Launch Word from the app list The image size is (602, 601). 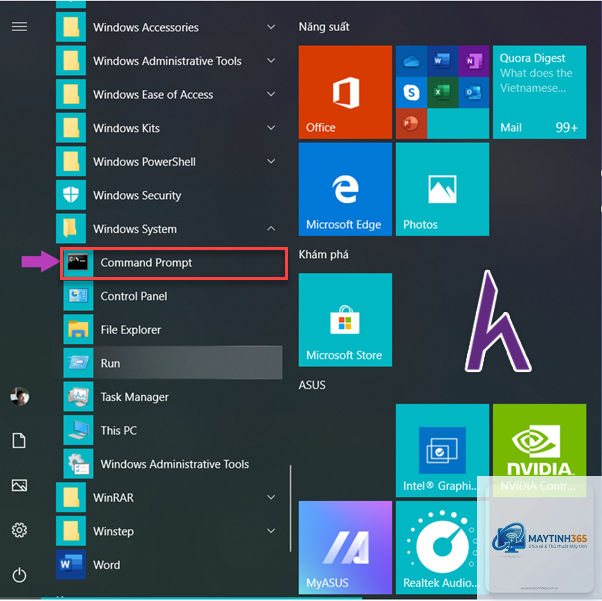[x=169, y=565]
